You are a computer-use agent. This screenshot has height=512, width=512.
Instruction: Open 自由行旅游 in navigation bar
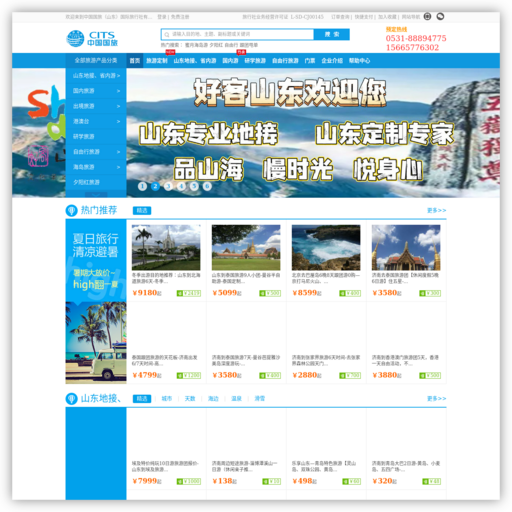click(285, 61)
